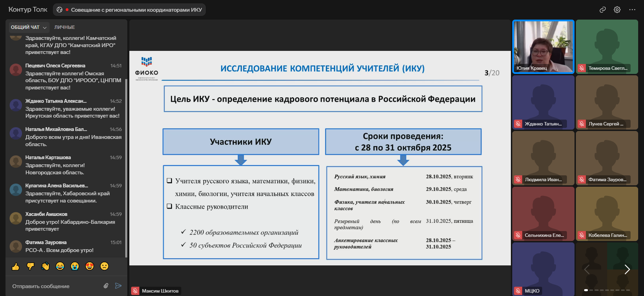This screenshot has width=644, height=296.
Task: React with the clapping hands emoji
Action: [x=45, y=266]
